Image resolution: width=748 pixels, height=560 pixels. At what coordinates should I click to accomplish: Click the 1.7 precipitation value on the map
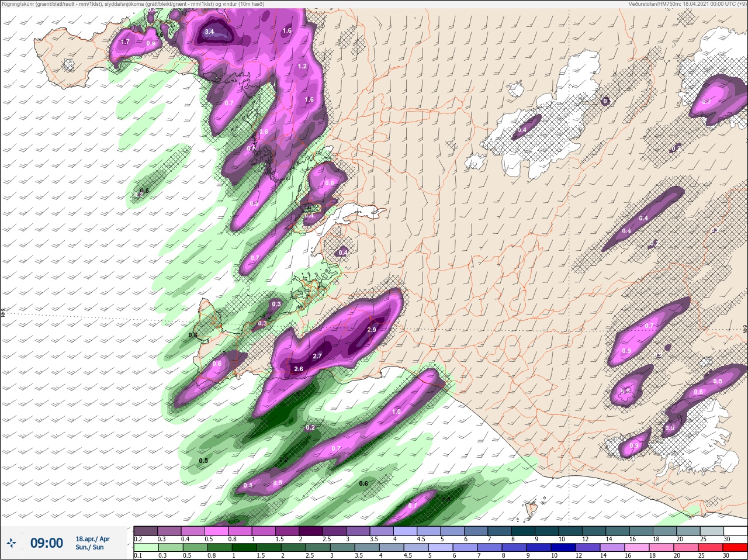[125, 42]
